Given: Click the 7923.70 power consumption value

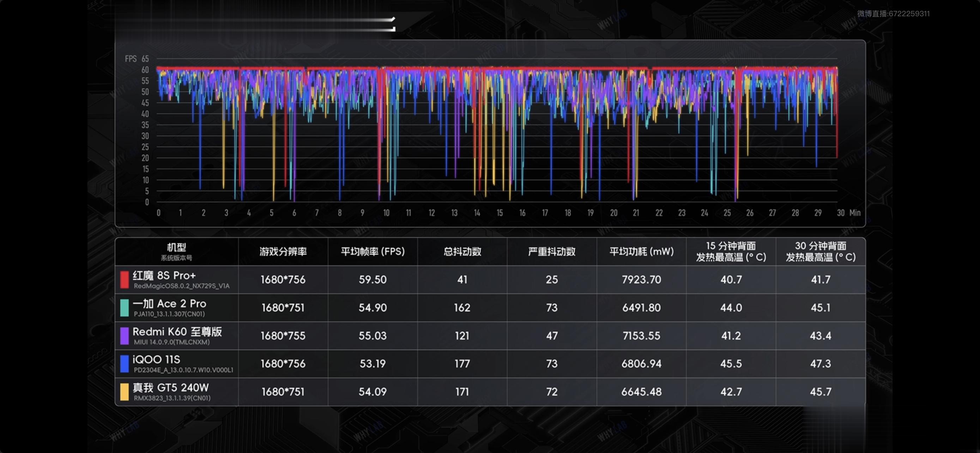Looking at the screenshot, I should tap(641, 279).
